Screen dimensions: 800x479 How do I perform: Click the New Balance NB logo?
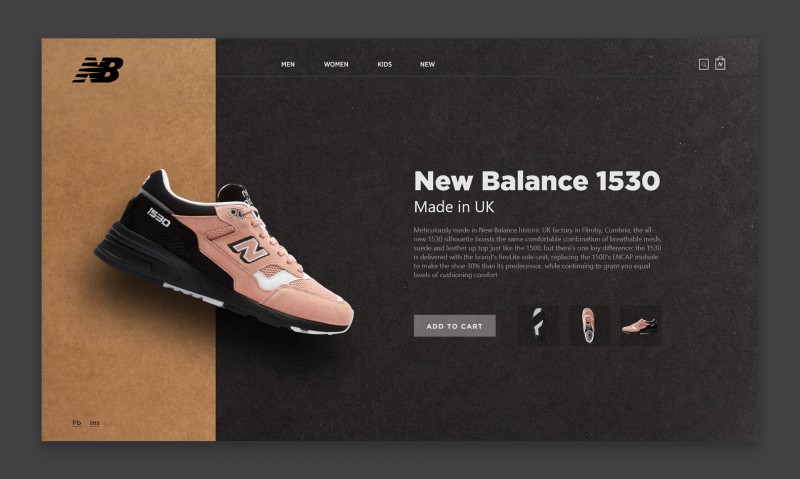[98, 70]
